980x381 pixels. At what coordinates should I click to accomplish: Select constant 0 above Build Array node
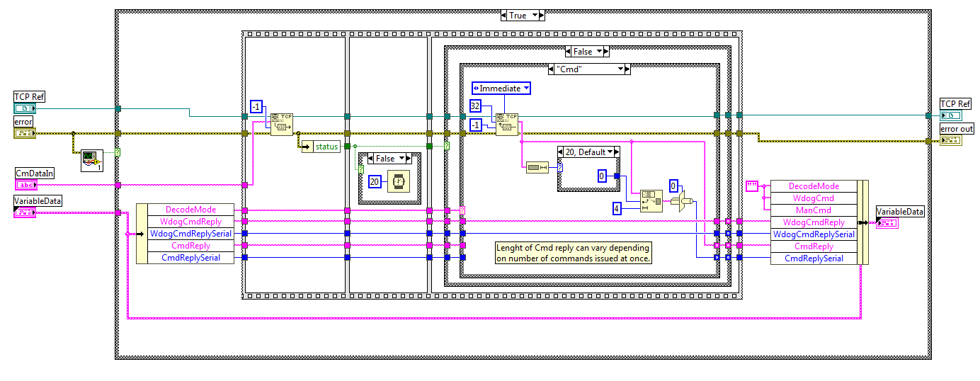(675, 186)
